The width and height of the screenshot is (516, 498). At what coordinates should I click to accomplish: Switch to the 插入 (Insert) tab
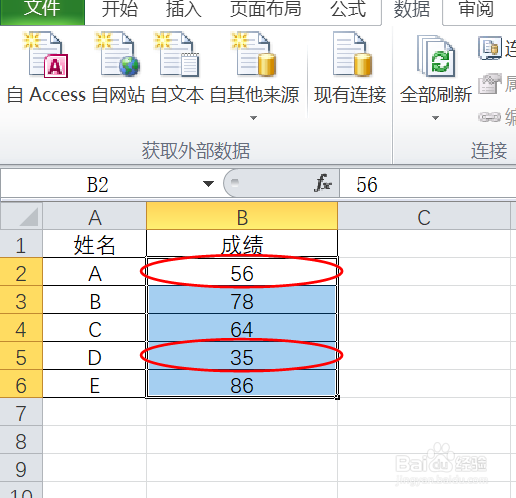[183, 9]
